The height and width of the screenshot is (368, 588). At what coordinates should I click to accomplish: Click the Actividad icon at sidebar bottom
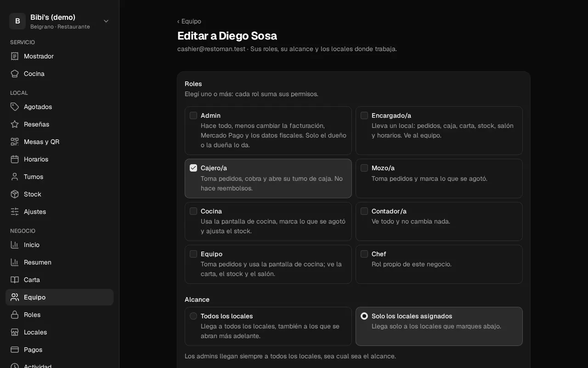coord(15,366)
